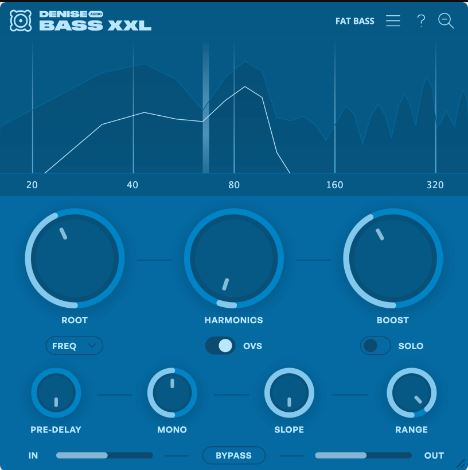Set the OUT level slider

tap(363, 455)
